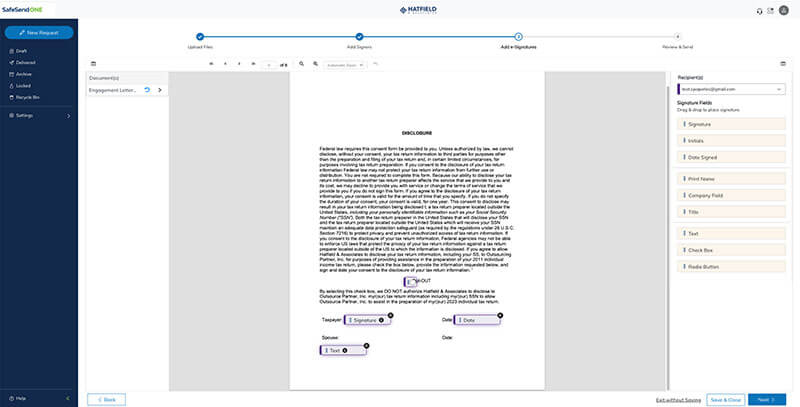Select the Text field in panel

(x=731, y=234)
